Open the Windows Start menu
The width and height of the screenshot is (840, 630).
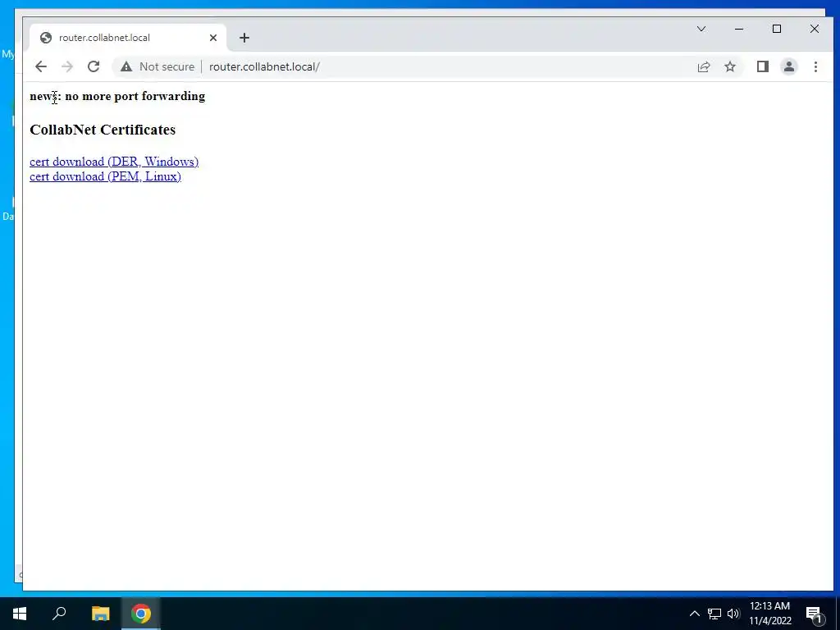point(20,614)
